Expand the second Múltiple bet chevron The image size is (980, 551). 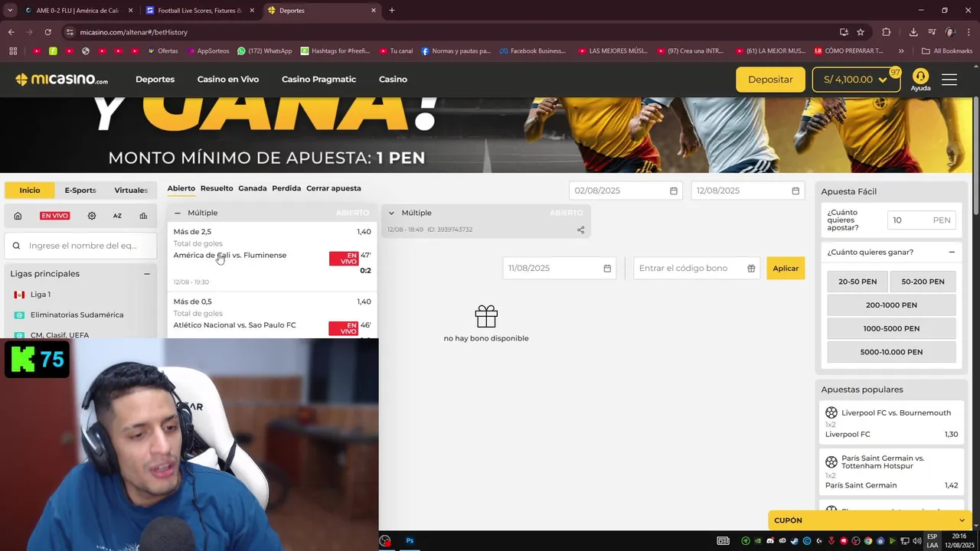[391, 213]
